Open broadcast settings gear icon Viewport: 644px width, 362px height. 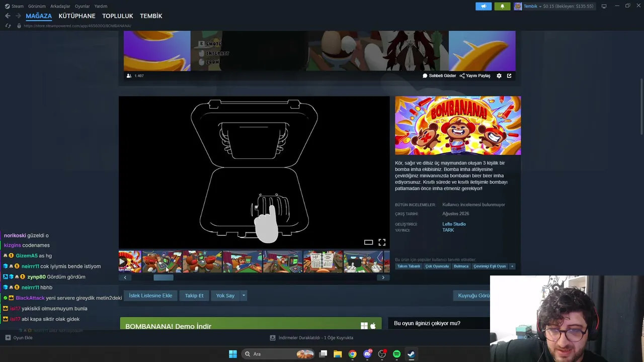[499, 76]
